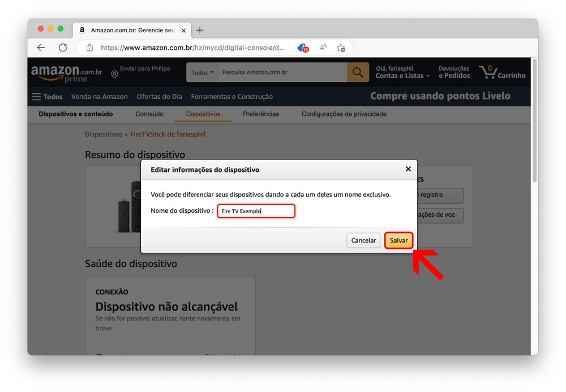The image size is (566, 392).
Task: Click the Dispositivo não alcançável heading
Action: pos(166,307)
